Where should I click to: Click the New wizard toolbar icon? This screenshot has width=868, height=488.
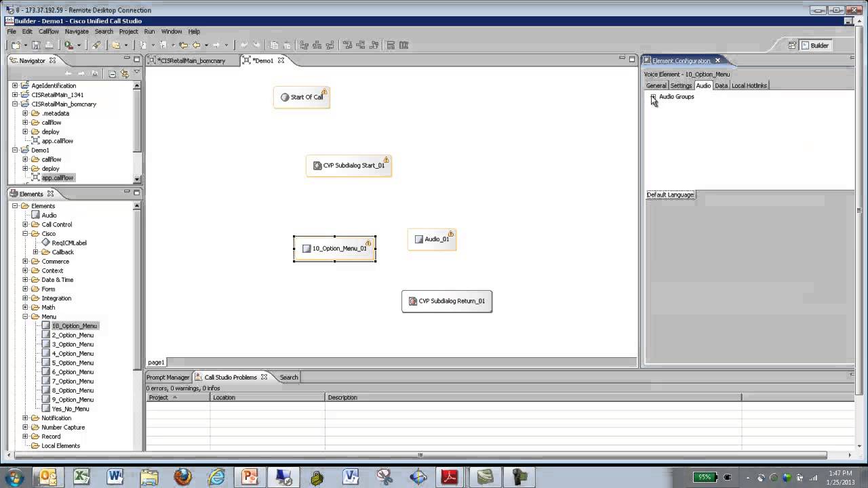pos(15,45)
